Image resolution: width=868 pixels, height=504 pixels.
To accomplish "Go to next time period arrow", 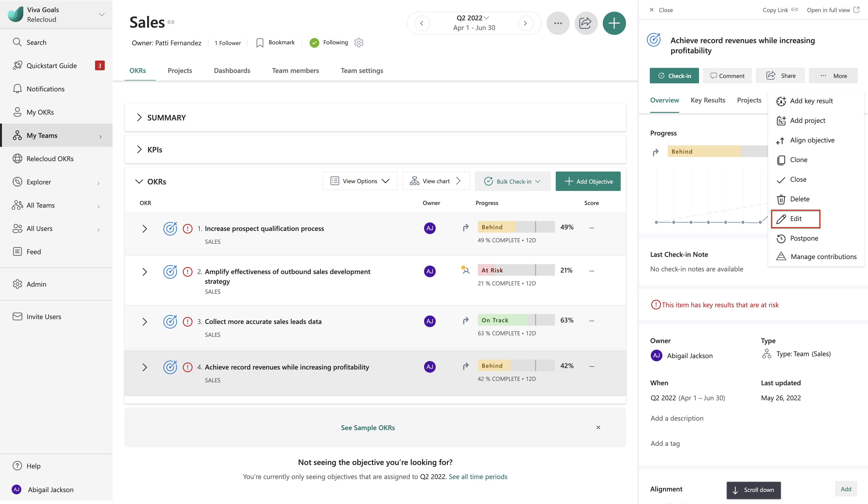I will [525, 24].
